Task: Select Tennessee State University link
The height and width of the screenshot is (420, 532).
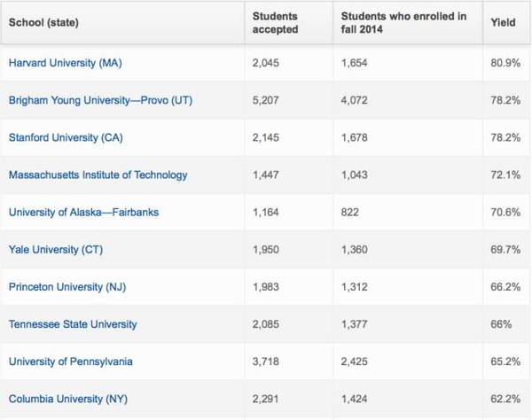Action: tap(73, 324)
